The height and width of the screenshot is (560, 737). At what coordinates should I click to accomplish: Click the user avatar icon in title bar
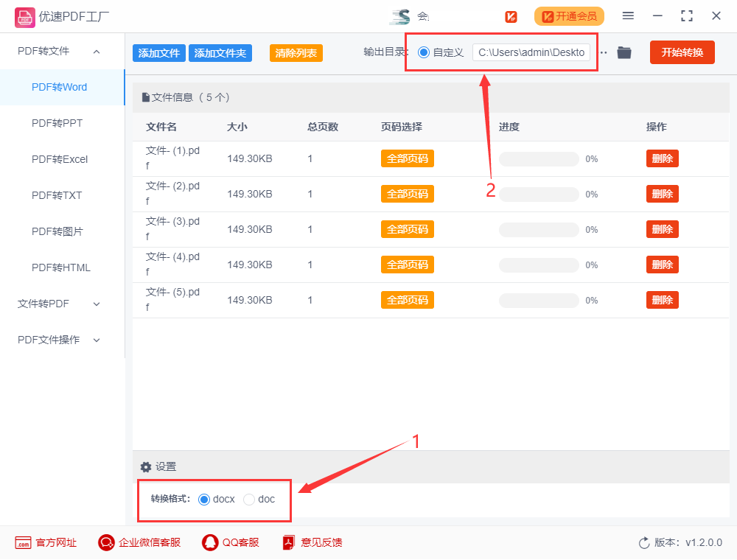tap(400, 17)
